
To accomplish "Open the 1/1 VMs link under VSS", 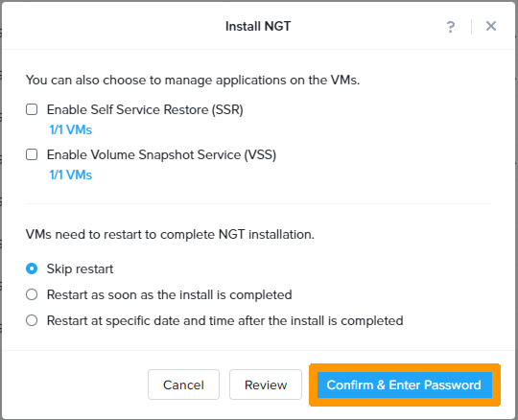I will (70, 175).
